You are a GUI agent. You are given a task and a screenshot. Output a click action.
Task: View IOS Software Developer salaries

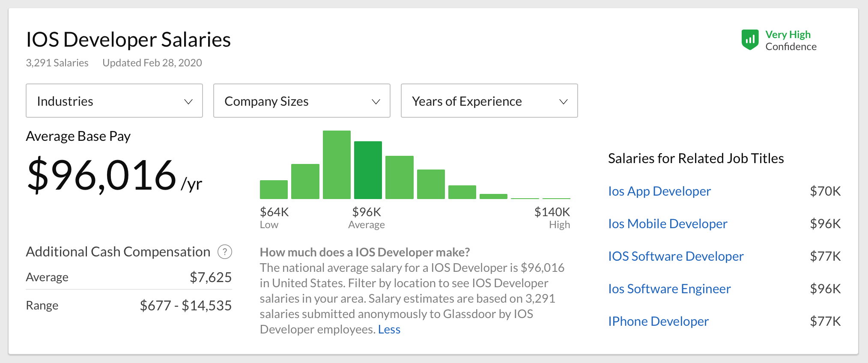click(x=675, y=256)
